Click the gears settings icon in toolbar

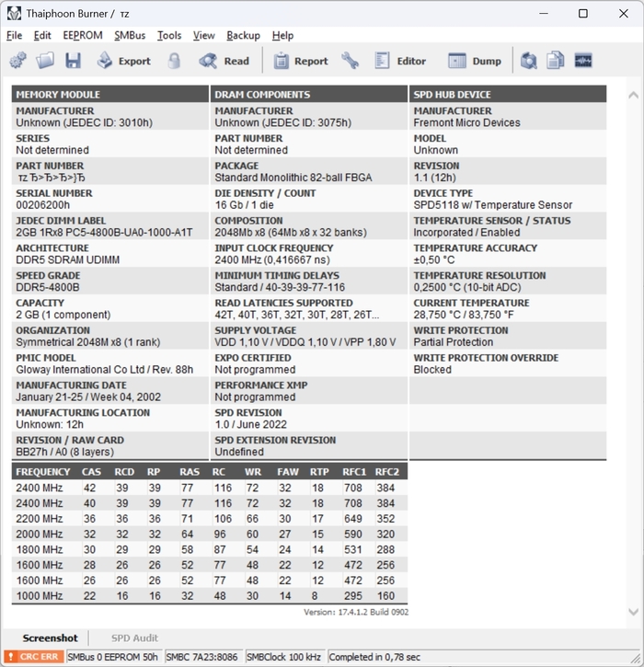click(17, 61)
